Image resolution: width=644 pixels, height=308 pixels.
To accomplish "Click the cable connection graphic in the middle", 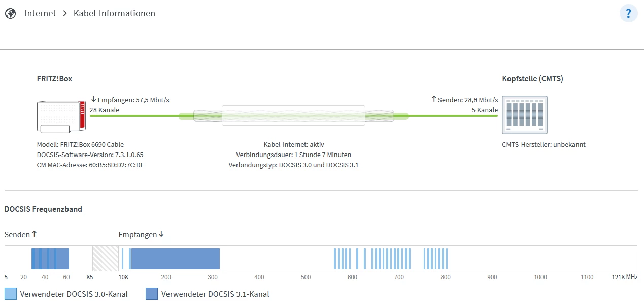I will point(293,116).
